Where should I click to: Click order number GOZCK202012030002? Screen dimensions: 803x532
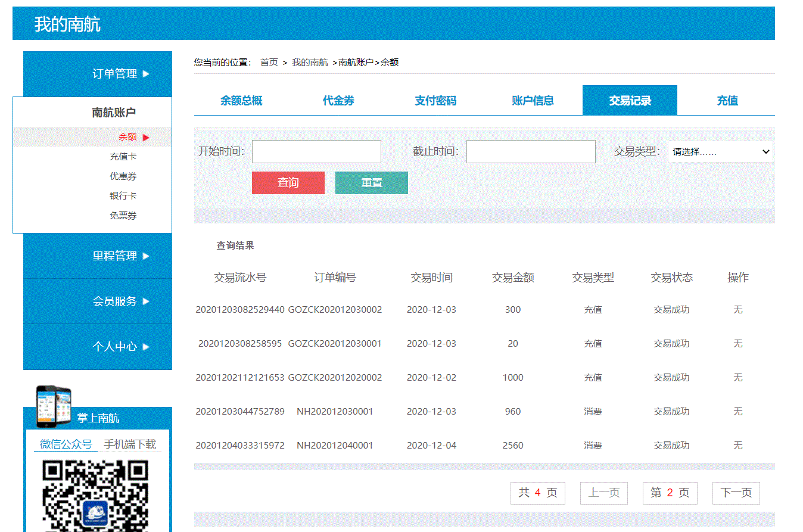(x=335, y=310)
